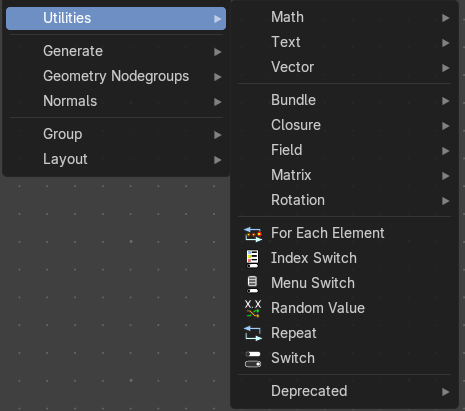The image size is (465, 411).
Task: Click the Index Switch icon
Action: coord(252,259)
